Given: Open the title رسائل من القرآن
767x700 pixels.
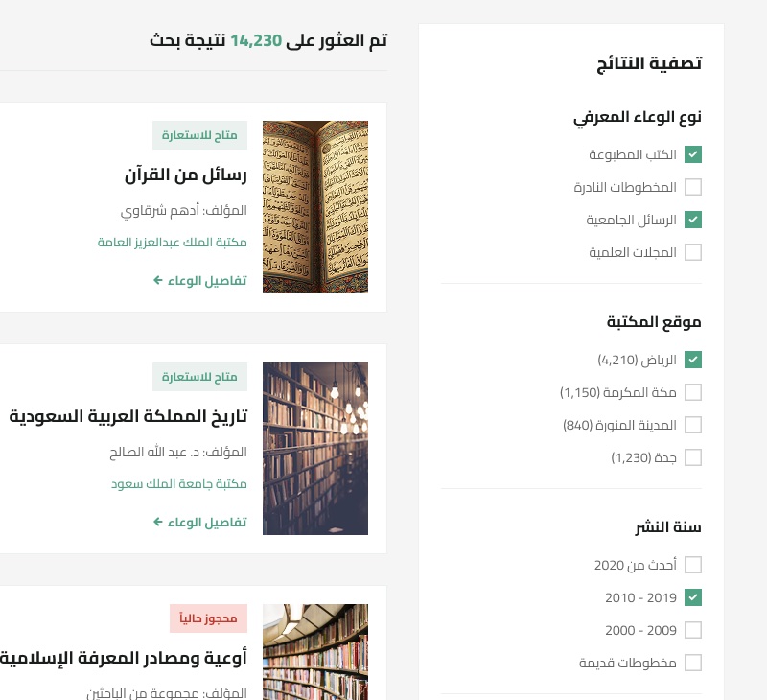Looking at the screenshot, I should coord(186,175).
